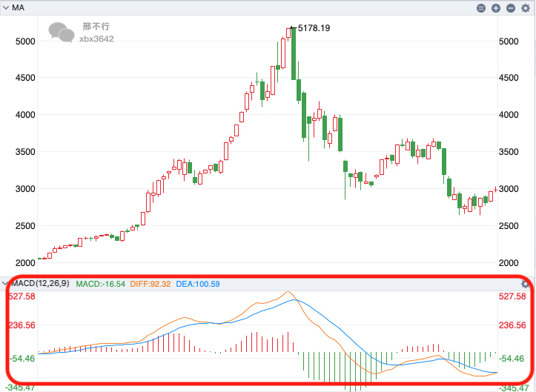The image size is (536, 392).
Task: Click the 那不行 watermark name
Action: point(93,27)
